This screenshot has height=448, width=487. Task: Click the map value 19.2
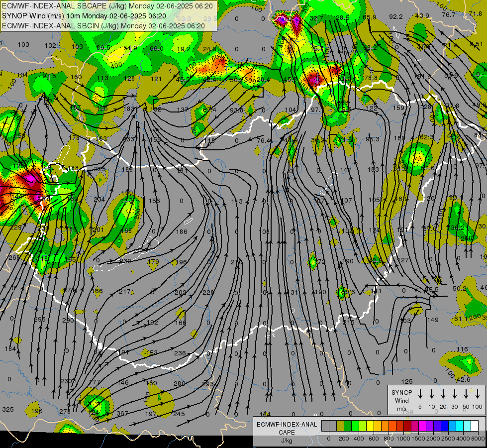(x=184, y=49)
